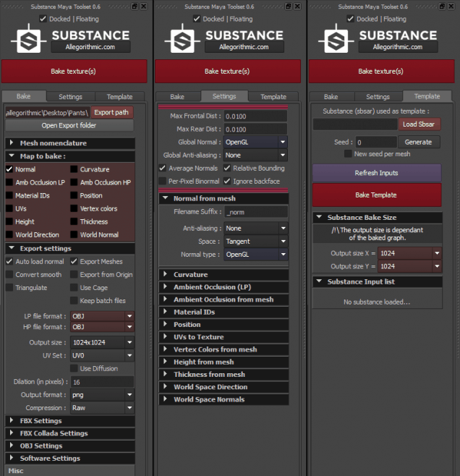Open the Output size X dropdown
Image resolution: width=460 pixels, height=476 pixels.
[x=409, y=253]
